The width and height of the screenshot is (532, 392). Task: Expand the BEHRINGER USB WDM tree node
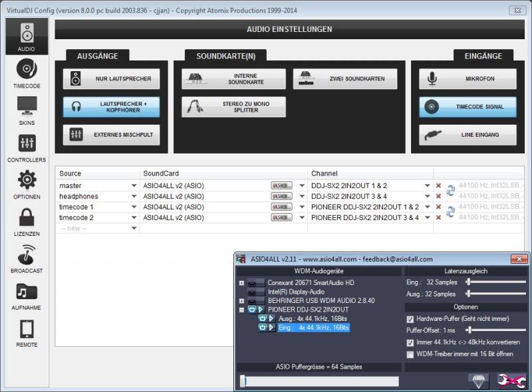[x=241, y=301]
